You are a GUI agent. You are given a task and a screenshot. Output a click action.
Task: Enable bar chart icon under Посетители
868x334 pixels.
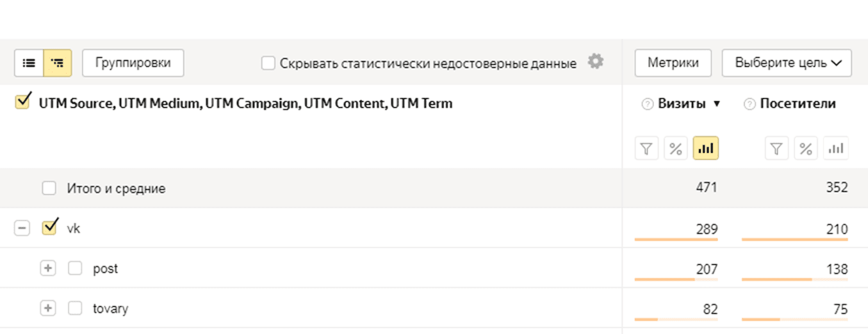(x=835, y=149)
